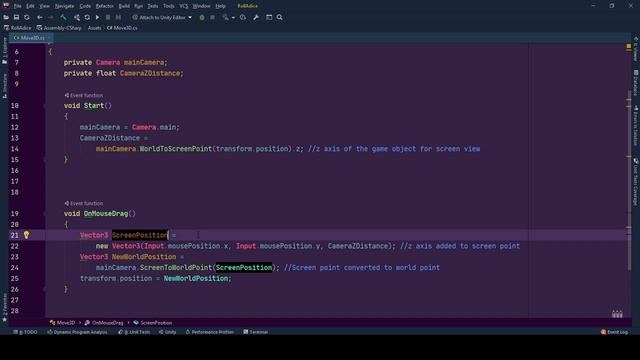Viewport: 640px width, 360px height.
Task: Click the Run play icon in toolbar
Action: [97, 18]
